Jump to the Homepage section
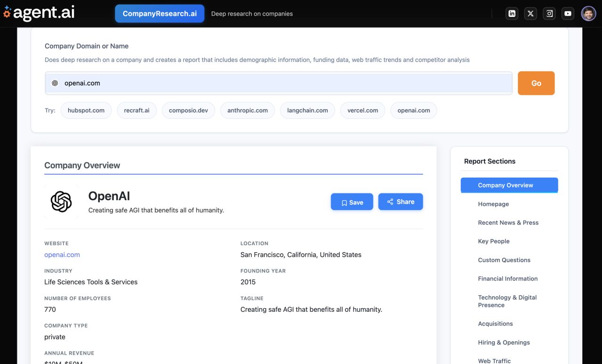 click(x=493, y=204)
